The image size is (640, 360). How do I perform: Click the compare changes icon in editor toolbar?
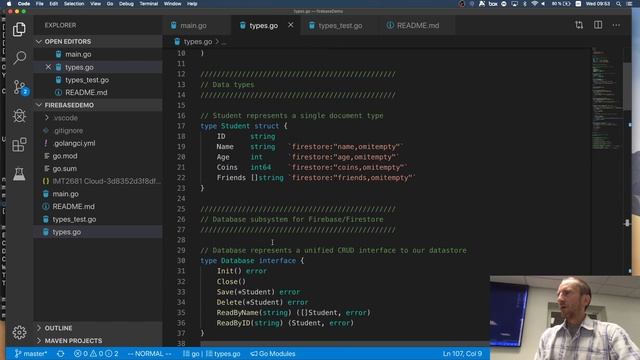pyautogui.click(x=579, y=25)
